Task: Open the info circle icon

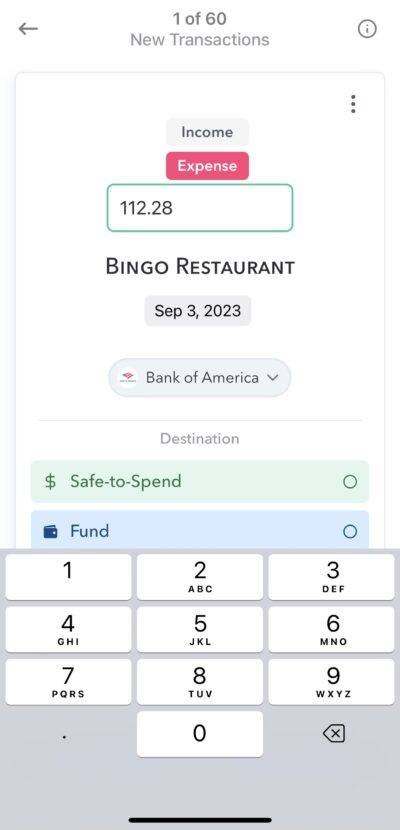Action: coord(367,29)
